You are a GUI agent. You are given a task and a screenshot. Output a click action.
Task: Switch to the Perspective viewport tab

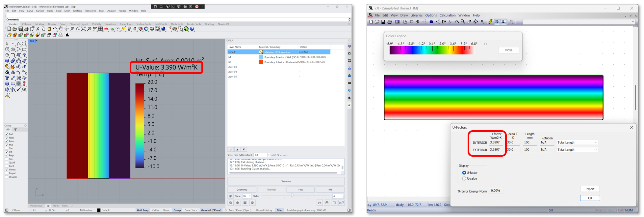click(36, 206)
